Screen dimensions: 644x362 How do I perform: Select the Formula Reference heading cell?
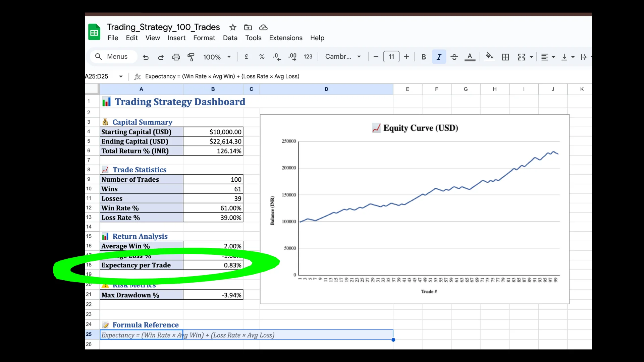click(x=142, y=324)
